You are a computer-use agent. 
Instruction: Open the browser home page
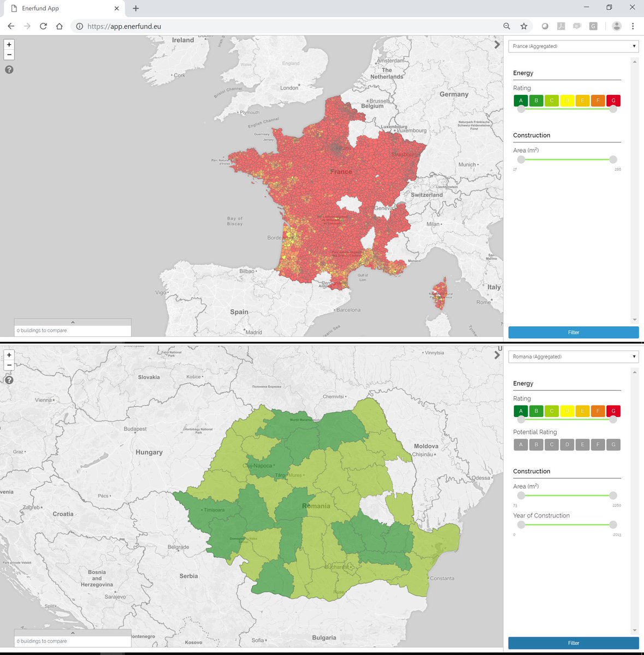(x=59, y=26)
